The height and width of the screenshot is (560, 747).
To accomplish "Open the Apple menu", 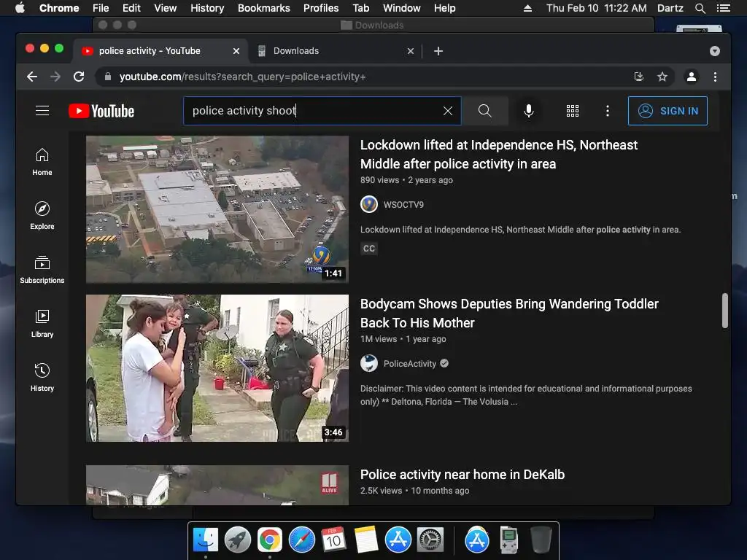I will pyautogui.click(x=20, y=8).
